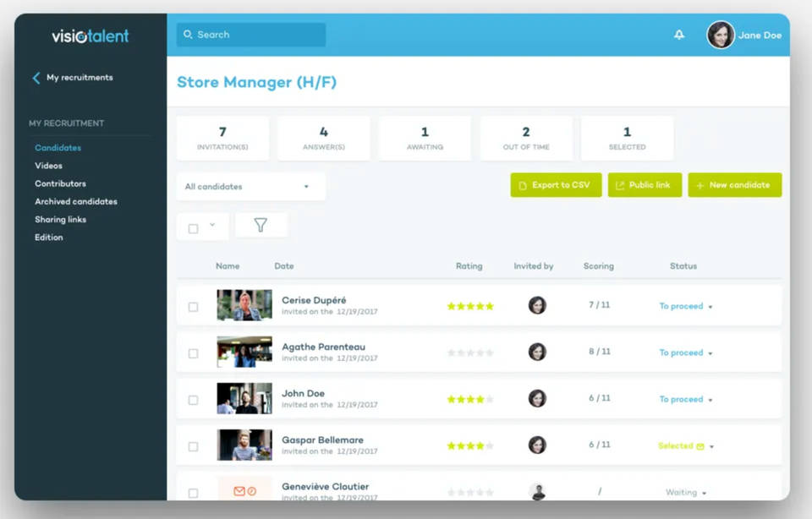Open John Doe's video thumbnail

coord(244,398)
